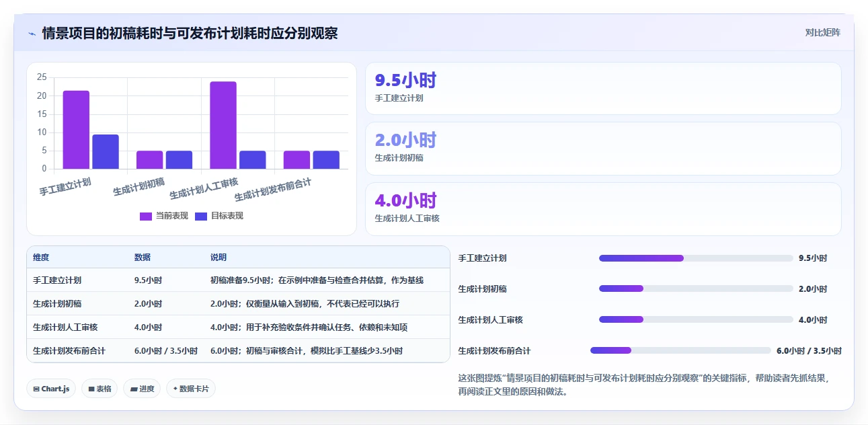The width and height of the screenshot is (868, 425).
Task: Click the 9.5小时 table data cell
Action: [148, 280]
